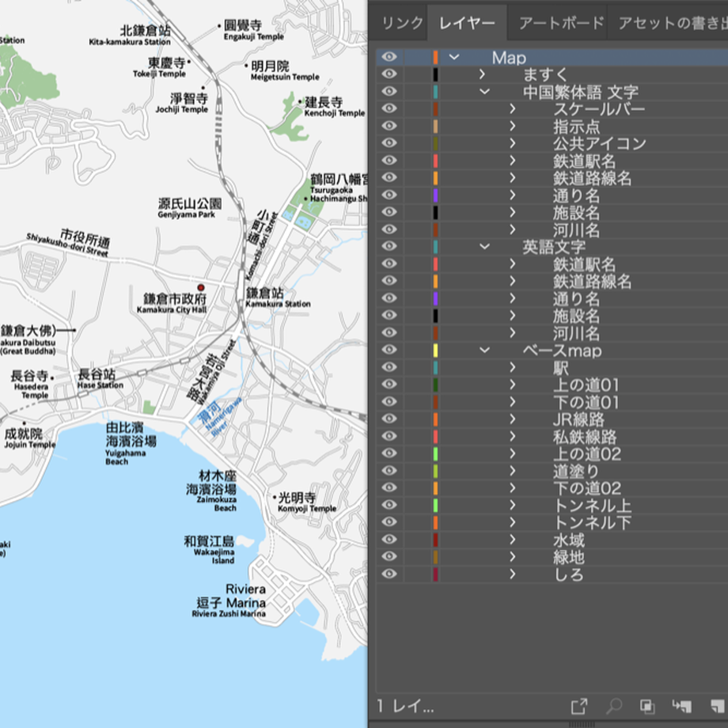Screen dimensions: 728x728
Task: Expand the トンネル上 sublayer
Action: pos(513,505)
